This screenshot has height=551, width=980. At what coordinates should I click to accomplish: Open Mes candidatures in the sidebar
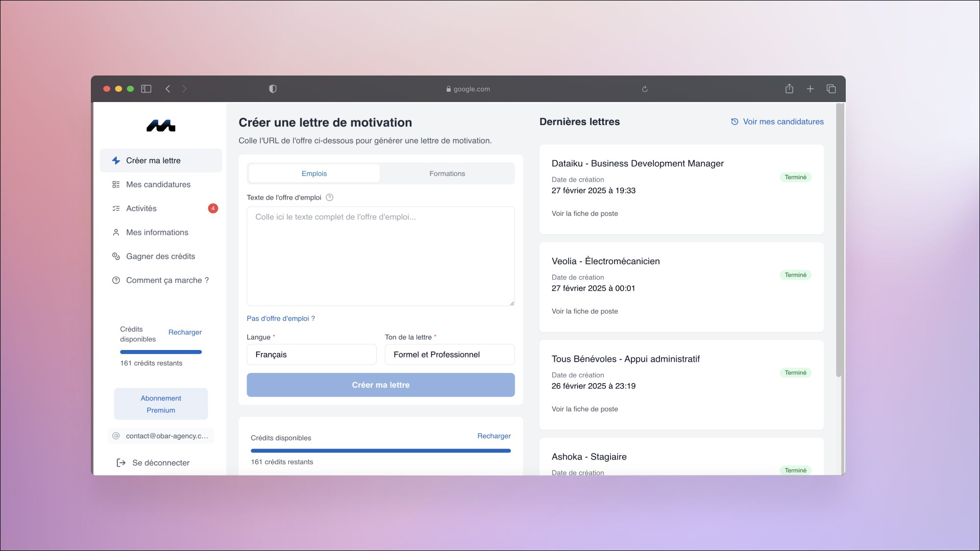161,184
